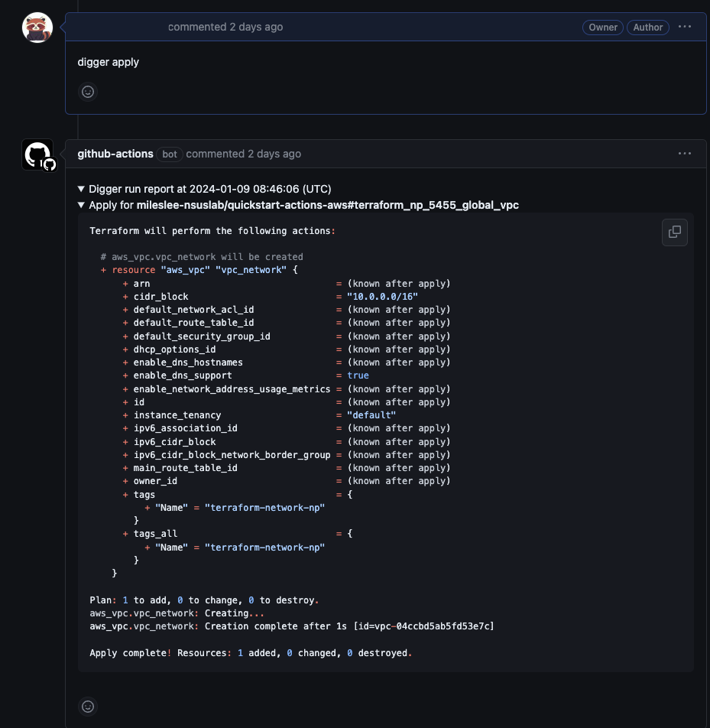Click the dhcp_options_id attribute row

click(x=287, y=349)
